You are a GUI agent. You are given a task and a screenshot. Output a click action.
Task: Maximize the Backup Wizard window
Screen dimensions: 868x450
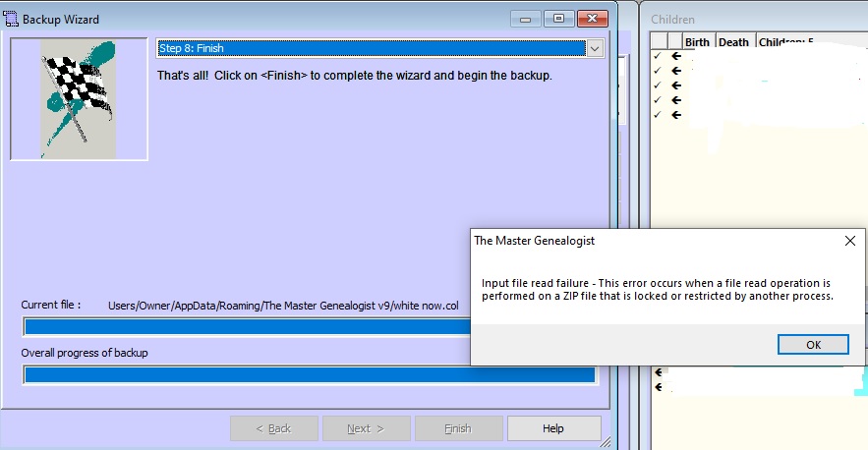(558, 19)
